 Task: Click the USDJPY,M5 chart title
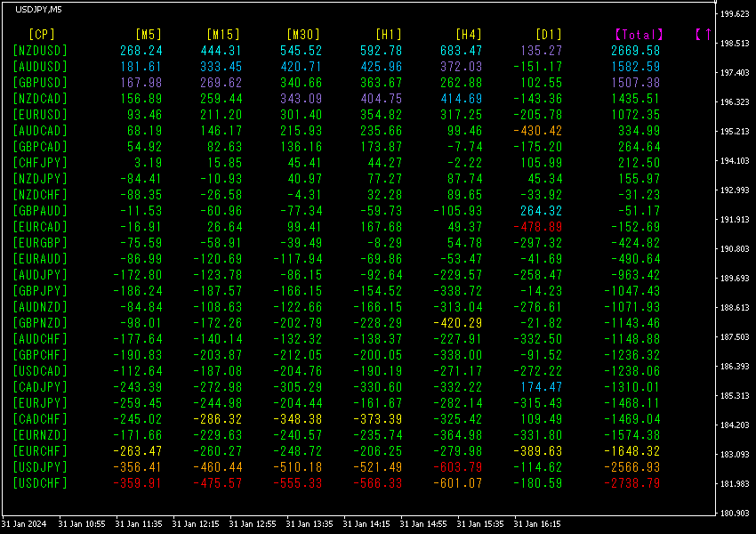(38, 10)
